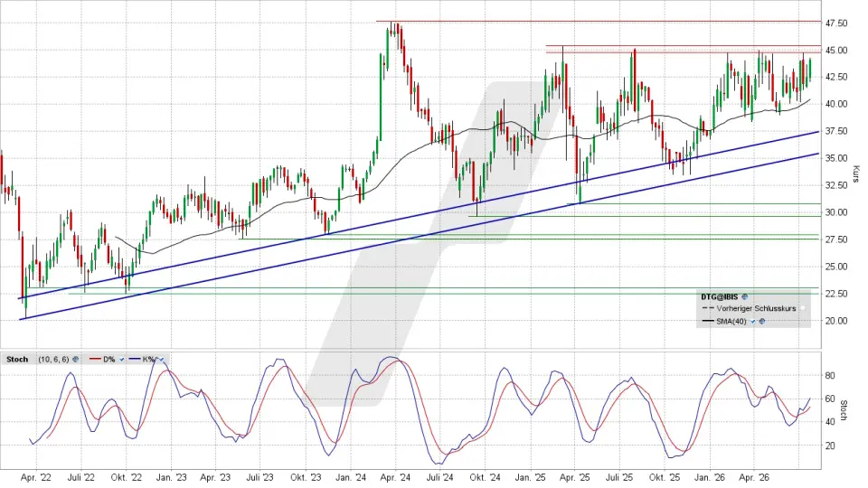Click the Juli '22 date label
The height and width of the screenshot is (488, 868).
(80, 477)
